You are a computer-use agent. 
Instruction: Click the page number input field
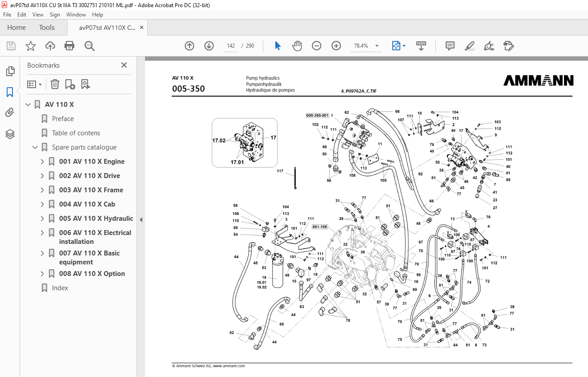click(x=231, y=46)
